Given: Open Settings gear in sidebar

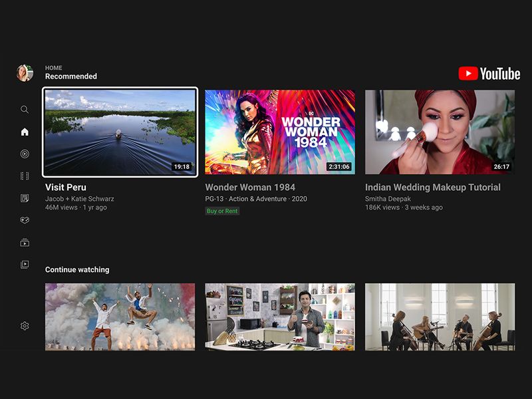Looking at the screenshot, I should (x=25, y=326).
